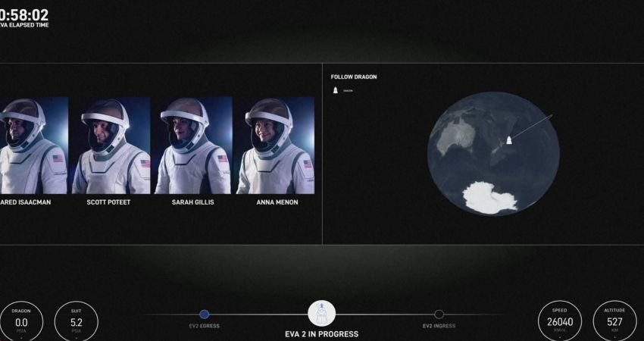
Task: Click Antarctica on the globe
Action: pyautogui.click(x=489, y=198)
